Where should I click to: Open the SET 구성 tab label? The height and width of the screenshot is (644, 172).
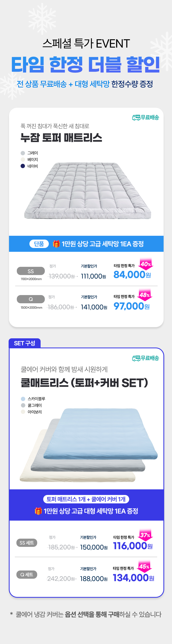pos(24,343)
